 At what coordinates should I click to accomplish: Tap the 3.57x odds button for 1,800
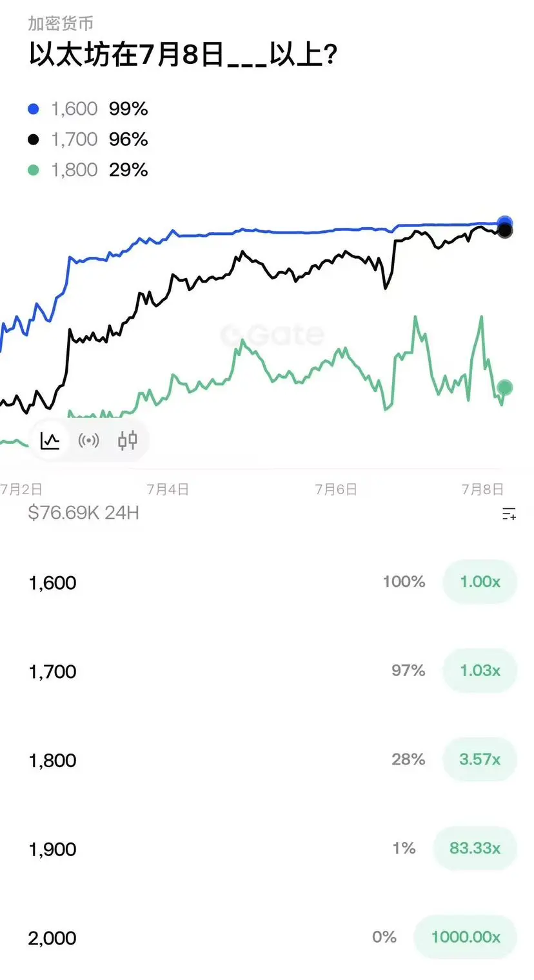[480, 760]
